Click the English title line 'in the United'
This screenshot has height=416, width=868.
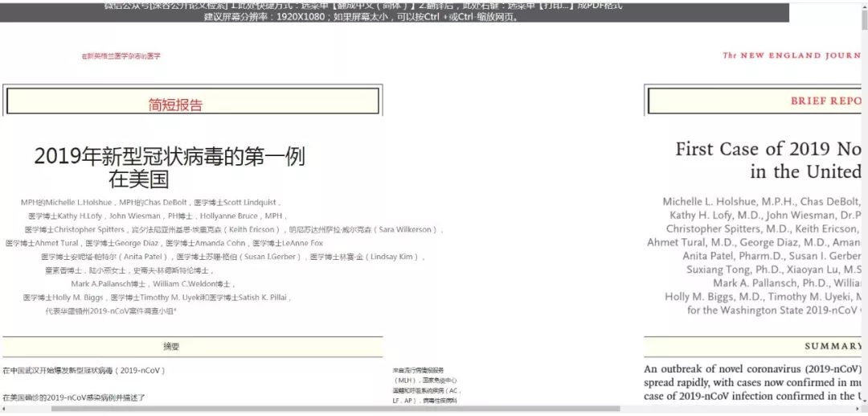pos(805,171)
